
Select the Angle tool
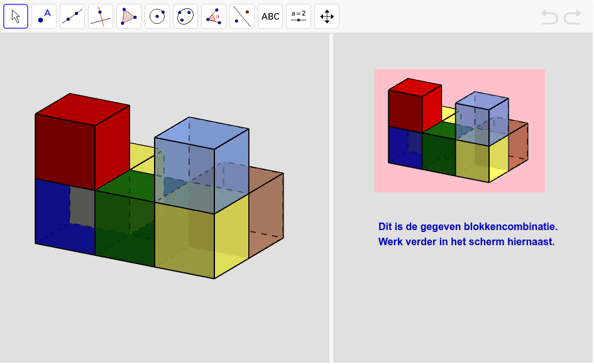point(214,16)
